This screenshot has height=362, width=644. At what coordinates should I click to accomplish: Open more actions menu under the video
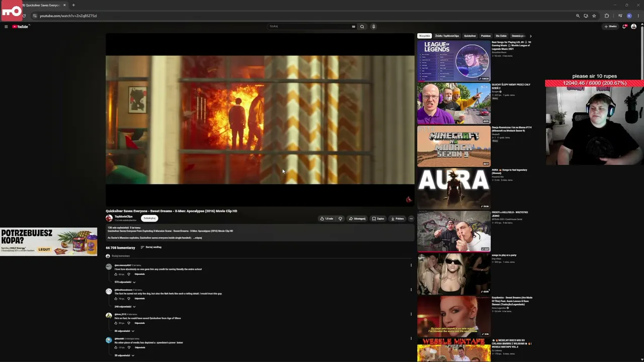411,219
